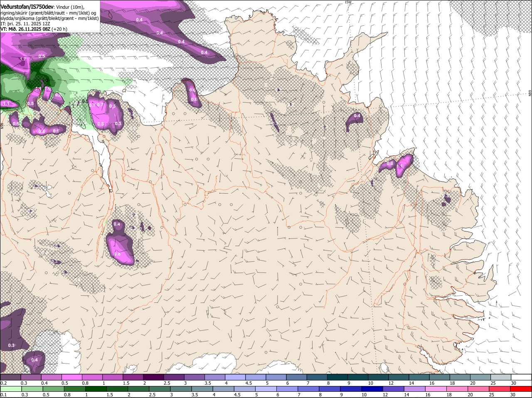
Task: Select the dark teal 8–9 swatch in upper legend
Action: (x=337, y=377)
